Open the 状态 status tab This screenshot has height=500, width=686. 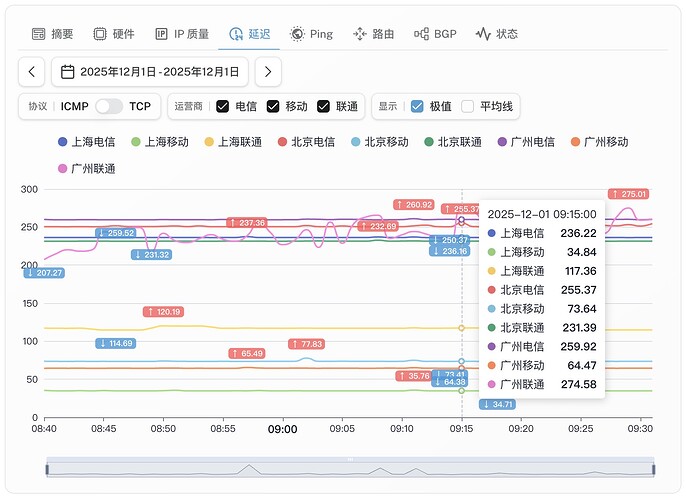[497, 34]
